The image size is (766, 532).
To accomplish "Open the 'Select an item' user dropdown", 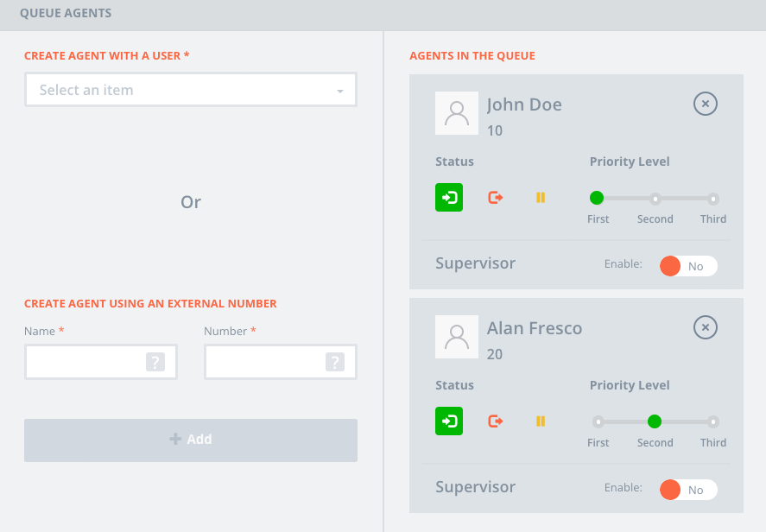I will click(191, 90).
